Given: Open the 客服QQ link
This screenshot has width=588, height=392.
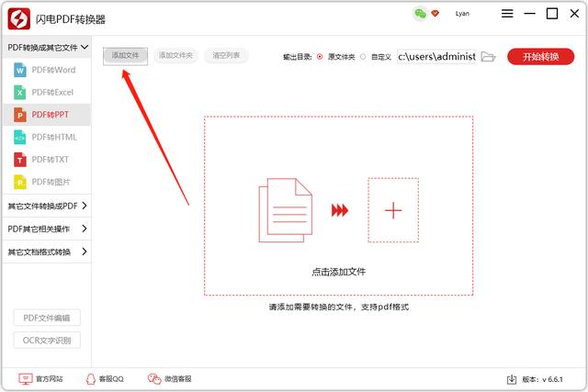Looking at the screenshot, I should coord(105,379).
